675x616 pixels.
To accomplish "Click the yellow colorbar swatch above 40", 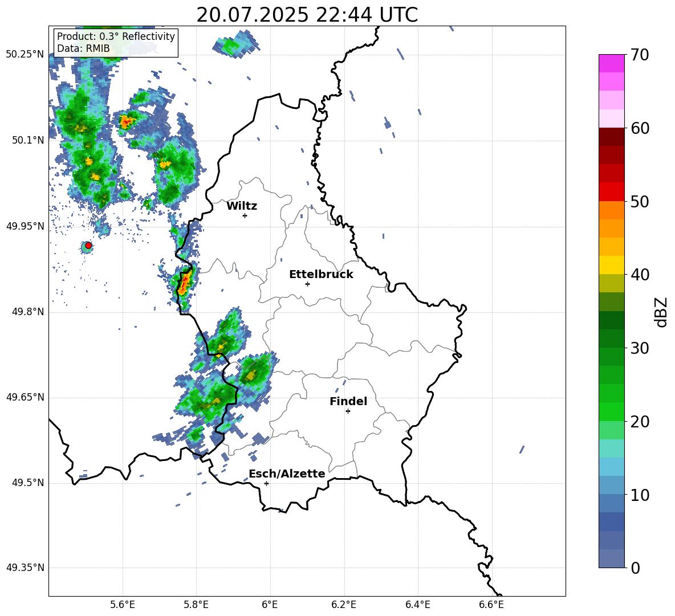I will pyautogui.click(x=612, y=266).
